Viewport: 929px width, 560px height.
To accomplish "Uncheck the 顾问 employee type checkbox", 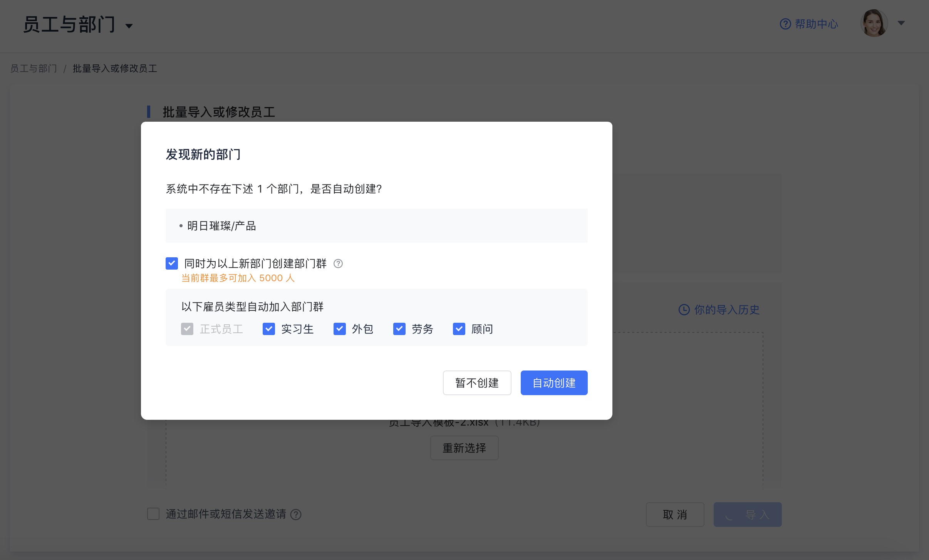I will pos(459,329).
